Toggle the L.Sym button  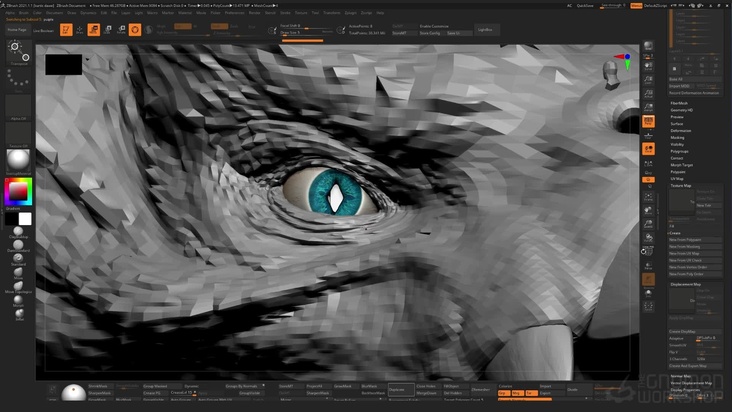648,163
